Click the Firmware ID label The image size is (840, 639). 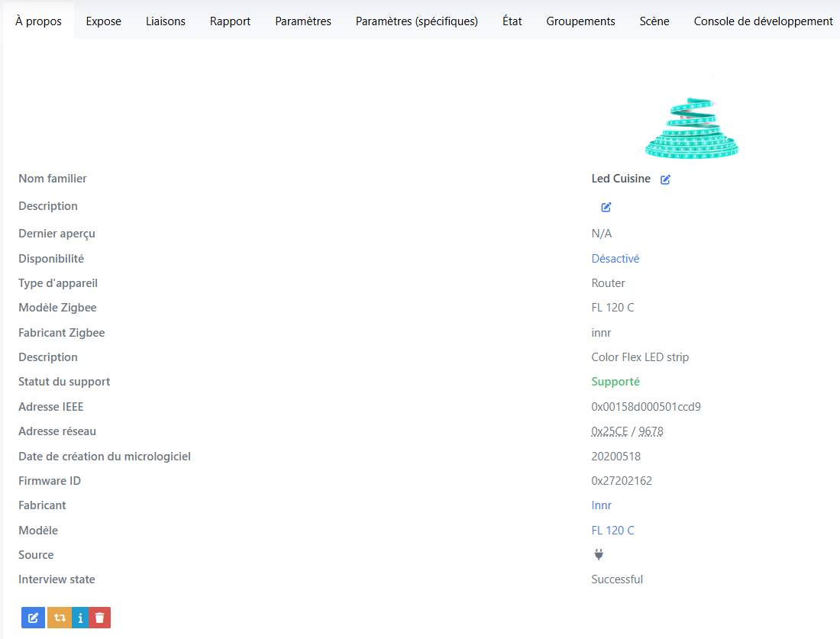point(50,480)
